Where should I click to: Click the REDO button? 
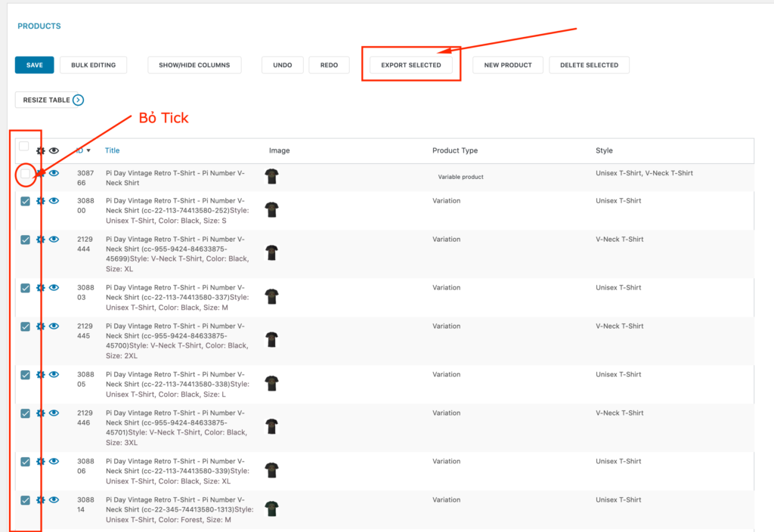tap(330, 65)
